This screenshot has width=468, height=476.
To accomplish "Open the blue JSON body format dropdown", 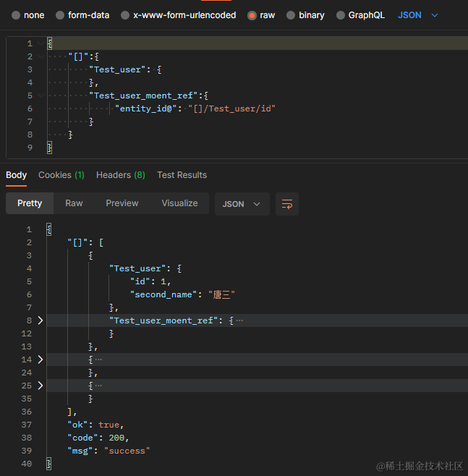I will click(x=417, y=15).
